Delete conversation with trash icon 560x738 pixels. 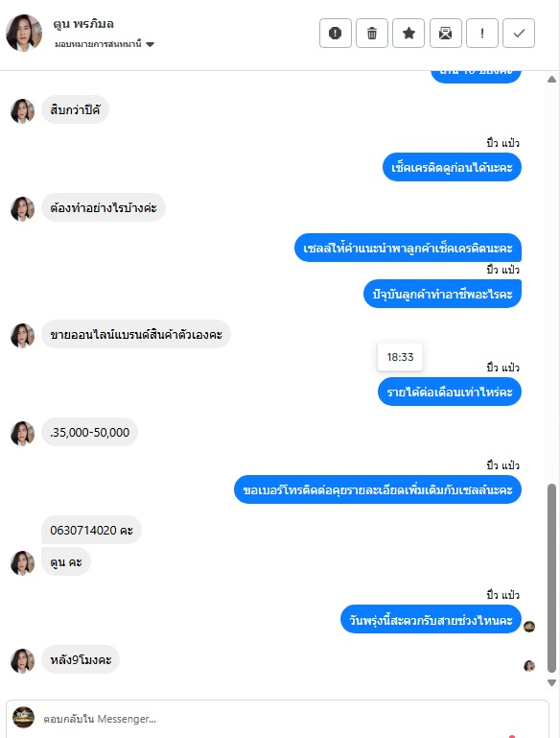tap(372, 34)
